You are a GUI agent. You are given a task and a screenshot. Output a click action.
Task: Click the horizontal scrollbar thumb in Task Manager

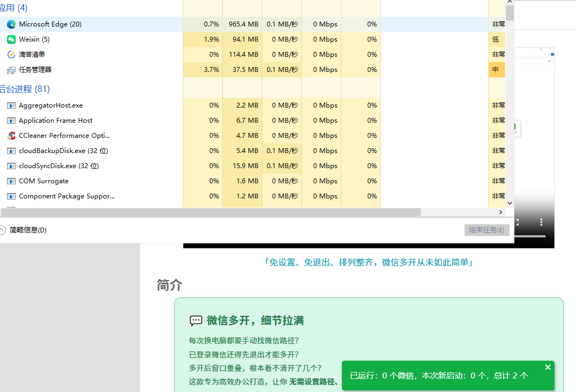pos(211,212)
